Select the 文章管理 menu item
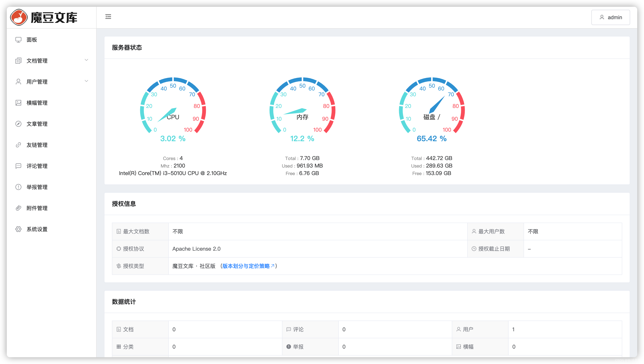Image resolution: width=644 pixels, height=364 pixels. tap(37, 124)
